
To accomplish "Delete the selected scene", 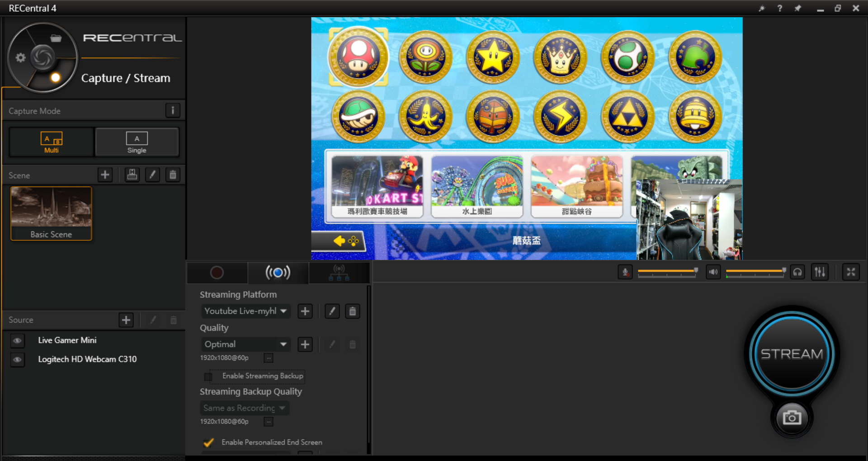I will [173, 175].
